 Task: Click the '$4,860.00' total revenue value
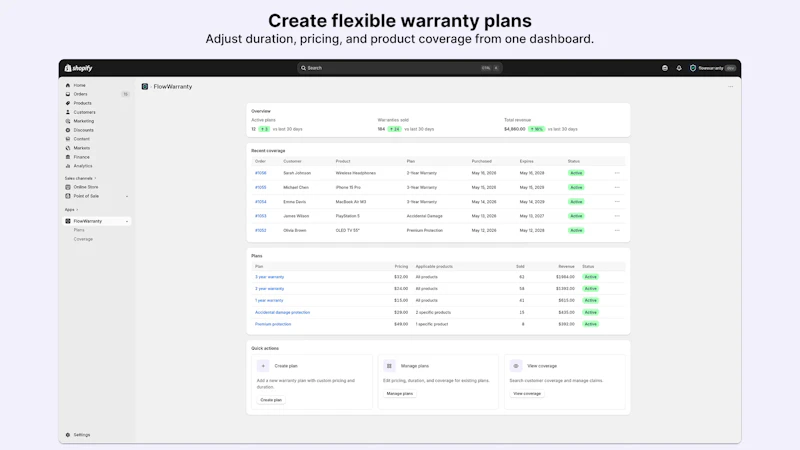tap(514, 129)
